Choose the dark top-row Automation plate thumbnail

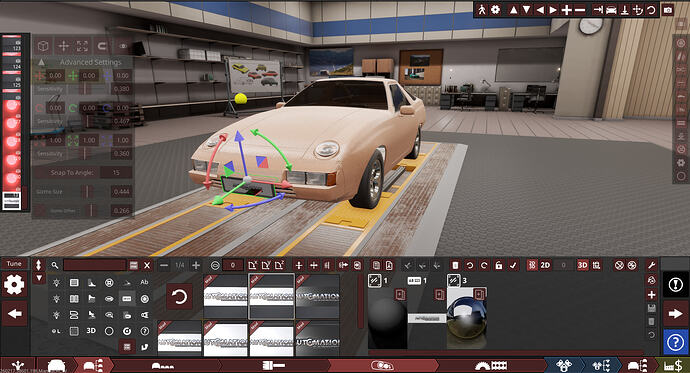coord(318,296)
